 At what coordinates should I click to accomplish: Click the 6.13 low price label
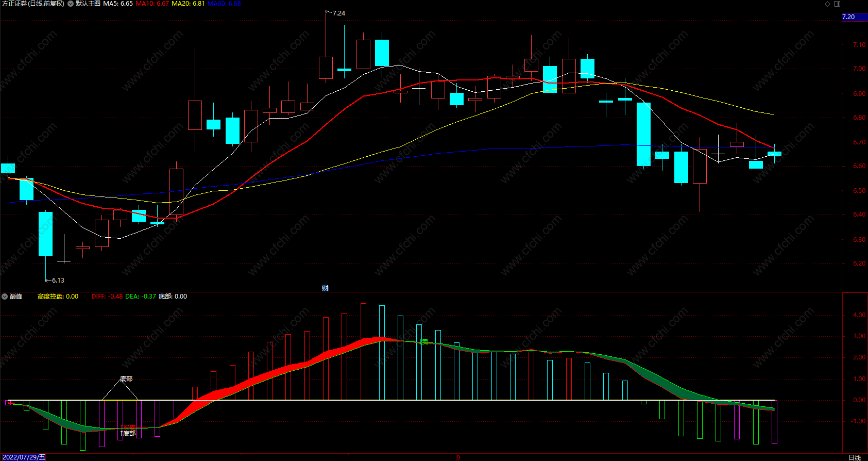(58, 281)
